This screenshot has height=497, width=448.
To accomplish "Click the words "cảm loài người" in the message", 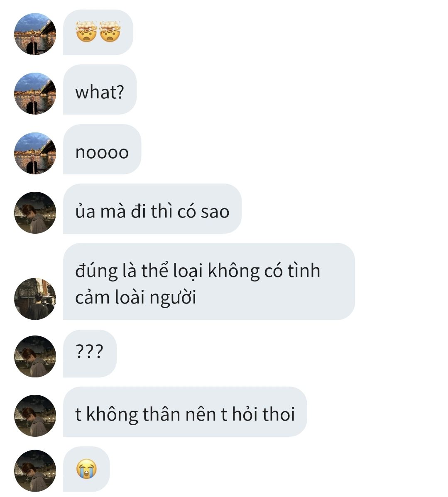I will (136, 298).
